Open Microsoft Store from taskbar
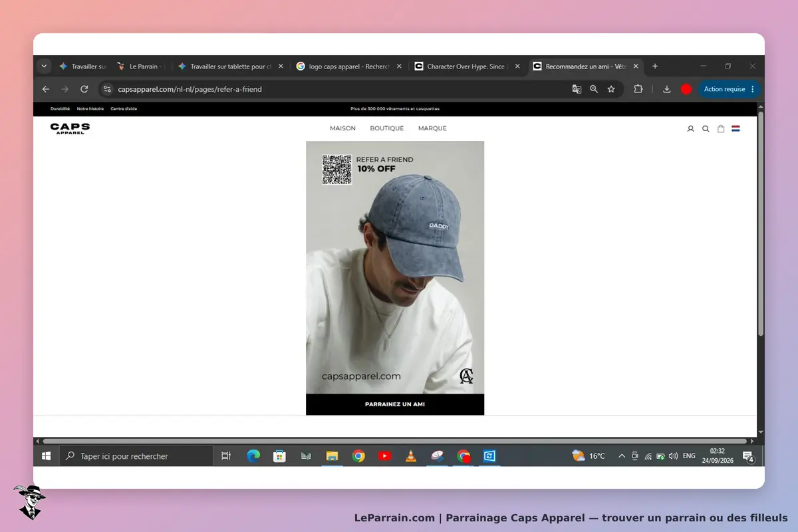 pyautogui.click(x=279, y=456)
